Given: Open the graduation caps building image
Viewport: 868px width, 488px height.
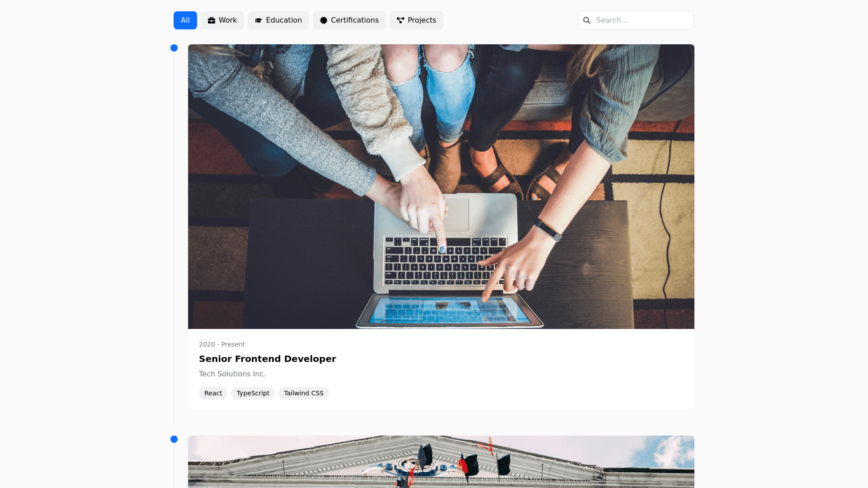Looking at the screenshot, I should pos(441,462).
